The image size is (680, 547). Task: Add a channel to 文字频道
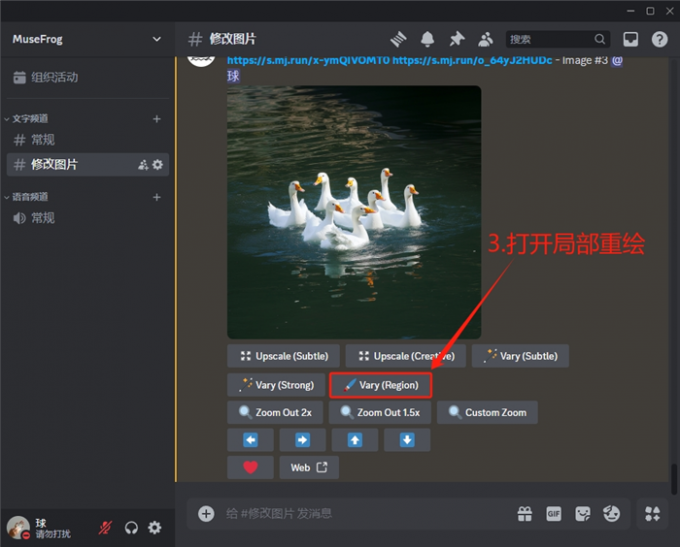point(157,119)
